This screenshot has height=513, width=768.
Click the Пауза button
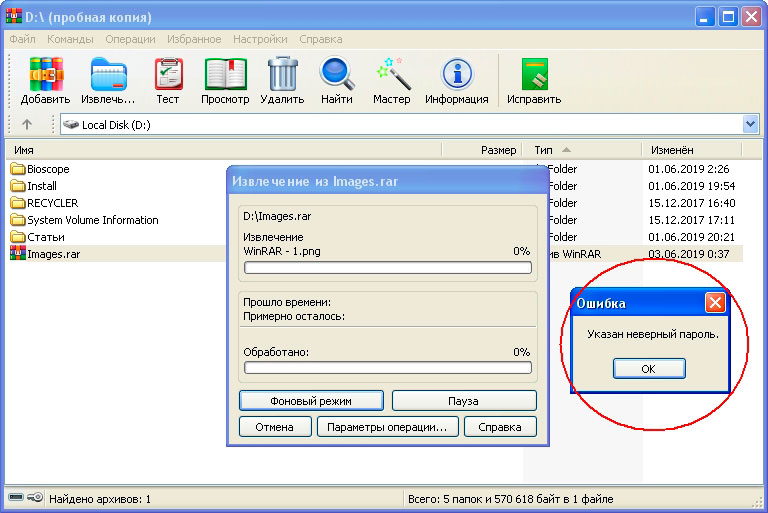click(x=464, y=401)
